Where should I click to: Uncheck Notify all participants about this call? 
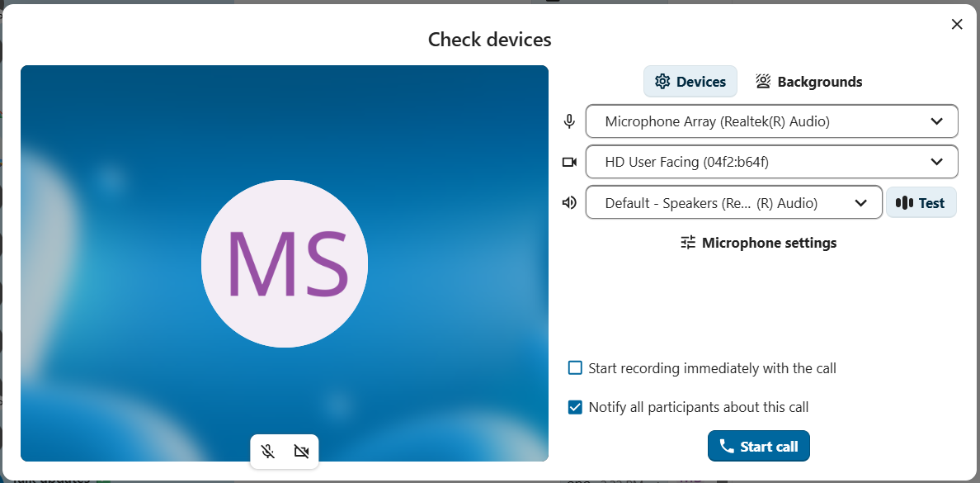pyautogui.click(x=575, y=407)
